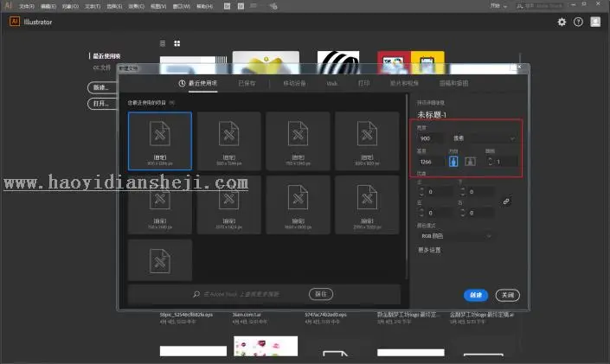
Task: Open help via the question mark icon
Action: [x=578, y=22]
